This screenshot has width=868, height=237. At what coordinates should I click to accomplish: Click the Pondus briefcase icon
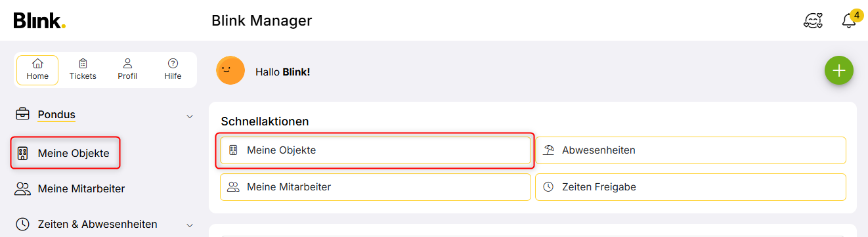[x=22, y=114]
